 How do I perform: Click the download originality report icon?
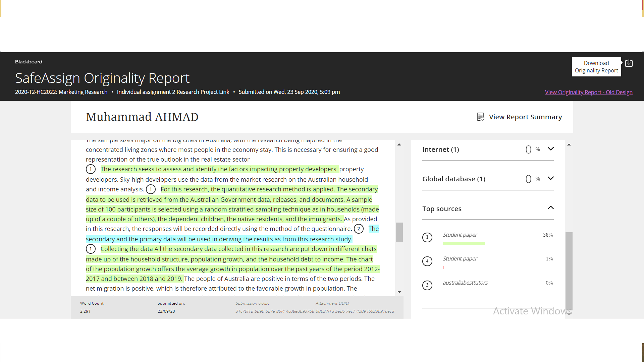[x=629, y=63]
